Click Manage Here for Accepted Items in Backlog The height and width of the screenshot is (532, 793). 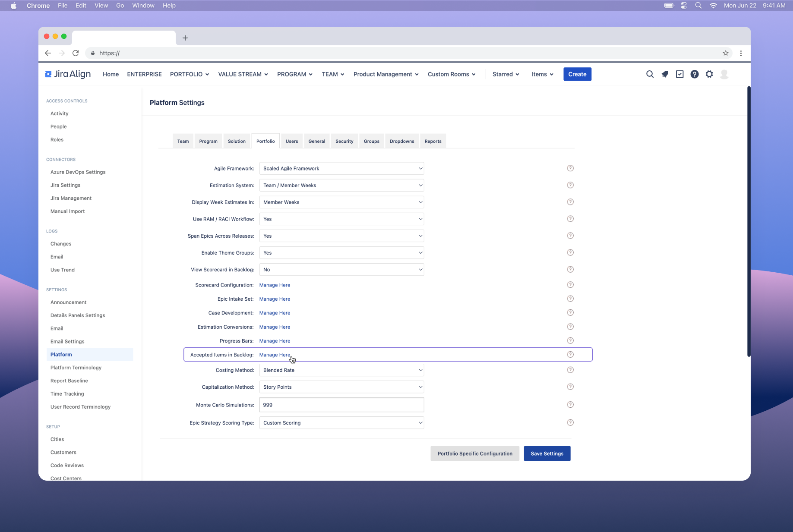coord(275,355)
